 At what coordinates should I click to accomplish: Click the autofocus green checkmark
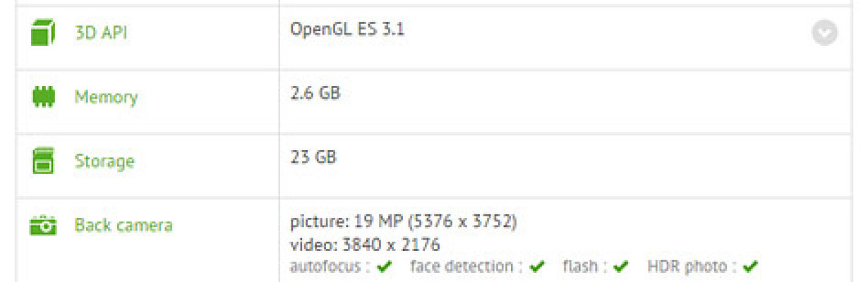(385, 267)
